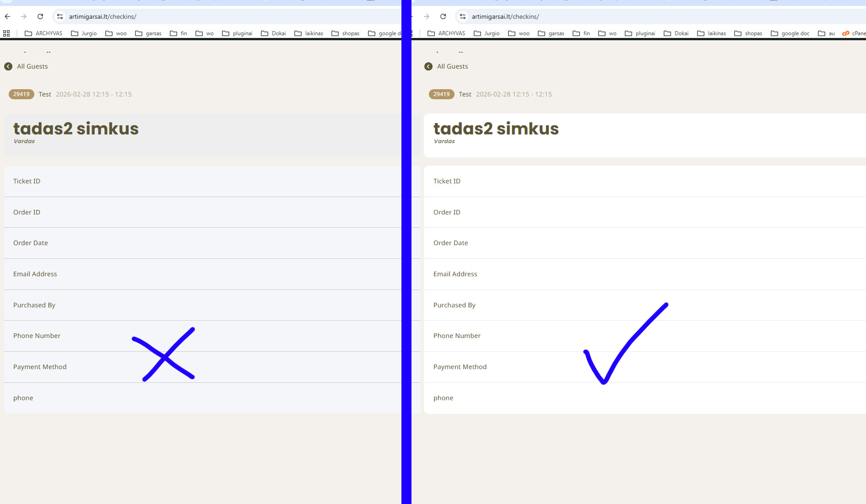Open the cPanel bookmark

coord(854,33)
